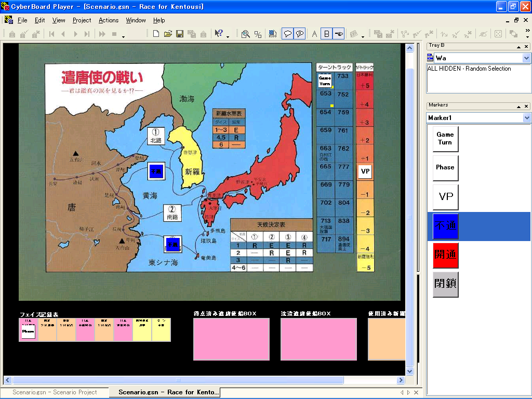The image size is (532, 399).
Task: Open the Window menu
Action: tap(136, 20)
